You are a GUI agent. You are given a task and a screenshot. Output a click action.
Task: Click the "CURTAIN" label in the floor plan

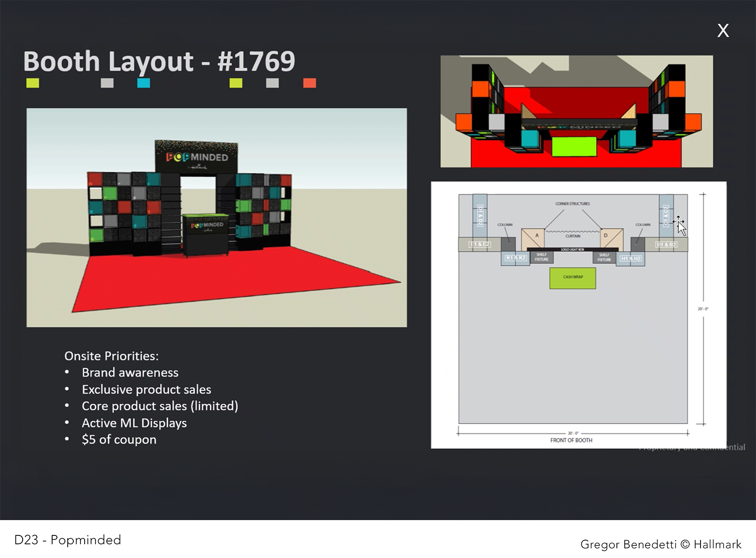point(573,236)
